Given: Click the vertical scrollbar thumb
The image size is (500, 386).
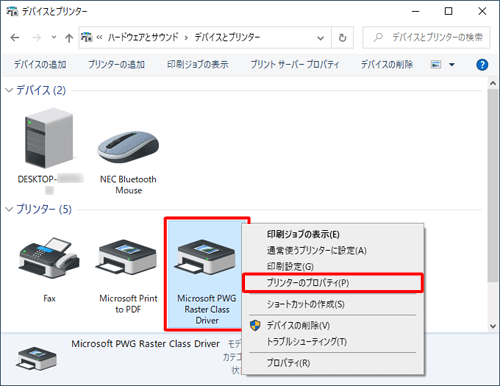Looking at the screenshot, I should point(493,186).
